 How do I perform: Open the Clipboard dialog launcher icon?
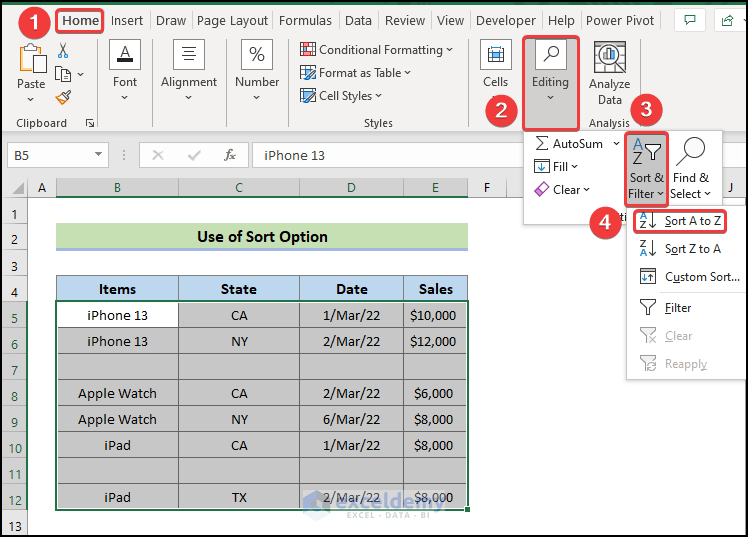coord(90,123)
